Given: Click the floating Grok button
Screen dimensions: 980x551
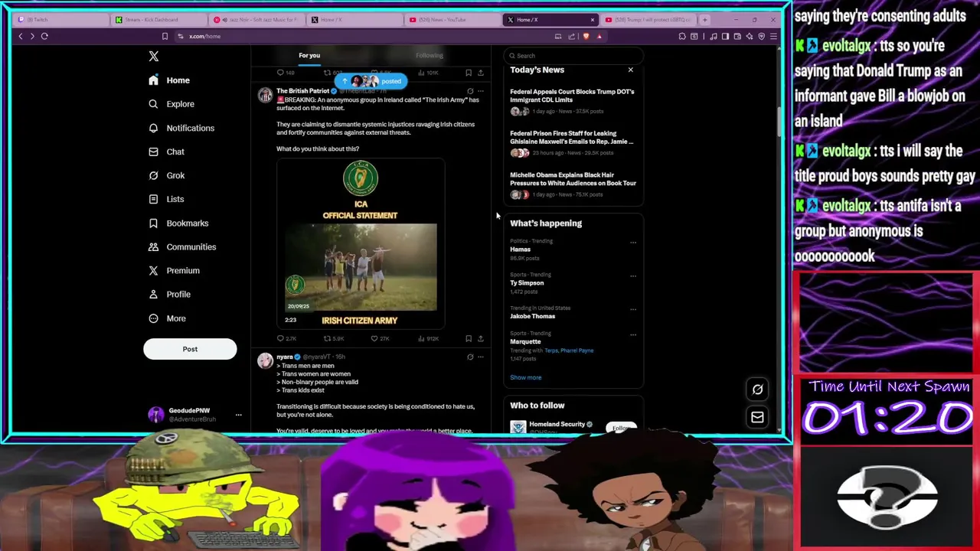Looking at the screenshot, I should click(757, 390).
